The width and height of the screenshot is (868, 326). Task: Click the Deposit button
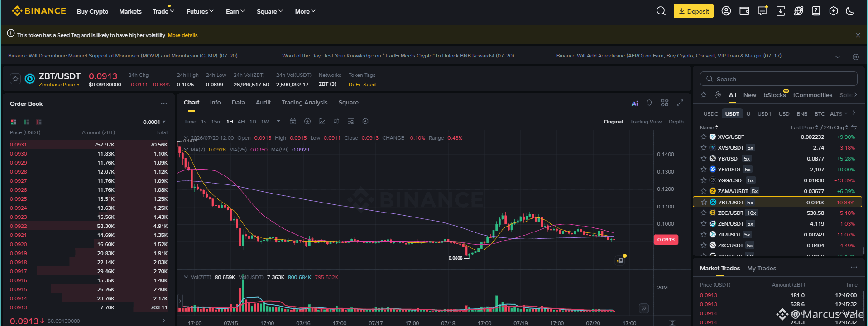[694, 11]
